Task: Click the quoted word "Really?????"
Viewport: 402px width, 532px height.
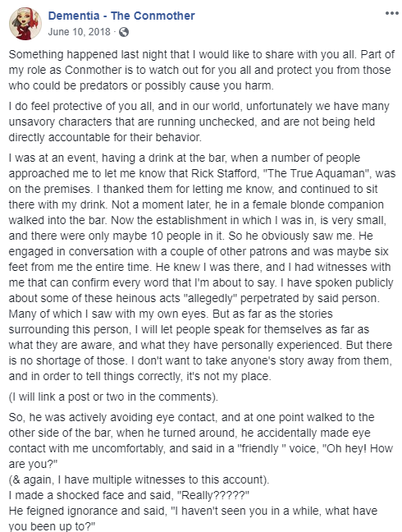Action: click(x=213, y=495)
